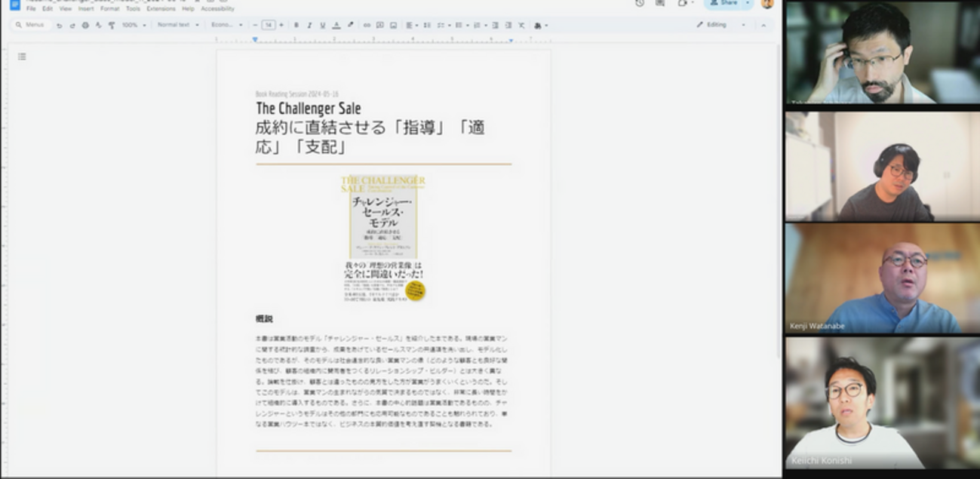
Task: Activate the paint format tool
Action: 112,25
